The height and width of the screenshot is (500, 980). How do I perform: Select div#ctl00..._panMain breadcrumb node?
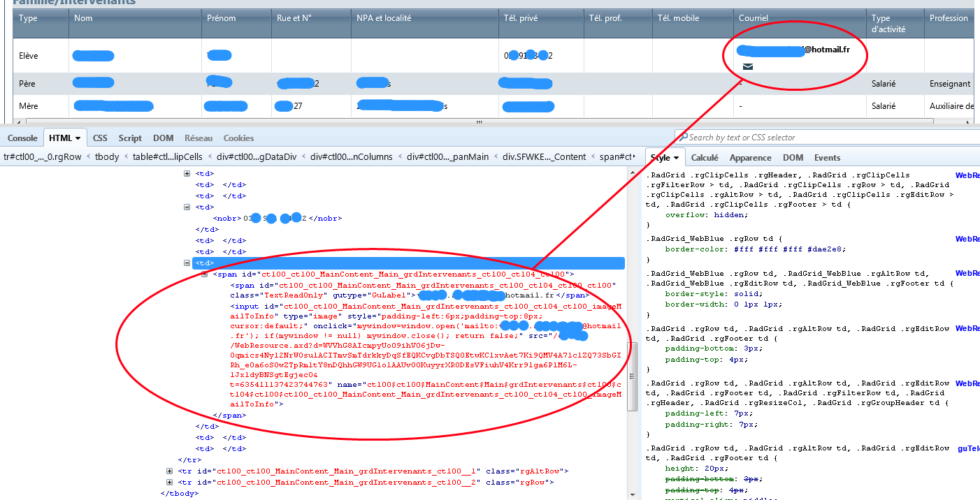point(448,156)
